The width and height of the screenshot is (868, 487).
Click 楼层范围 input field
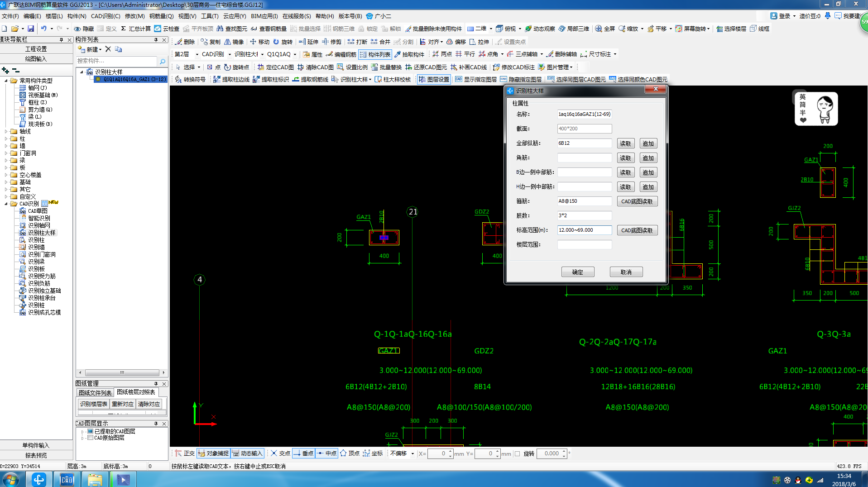click(584, 244)
